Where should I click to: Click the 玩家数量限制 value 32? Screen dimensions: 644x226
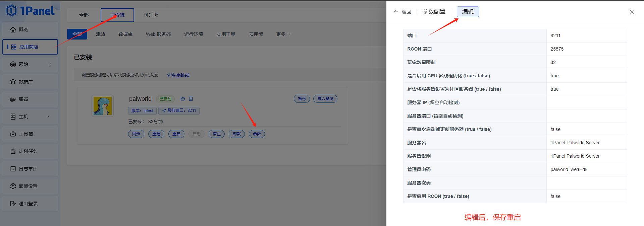click(553, 62)
